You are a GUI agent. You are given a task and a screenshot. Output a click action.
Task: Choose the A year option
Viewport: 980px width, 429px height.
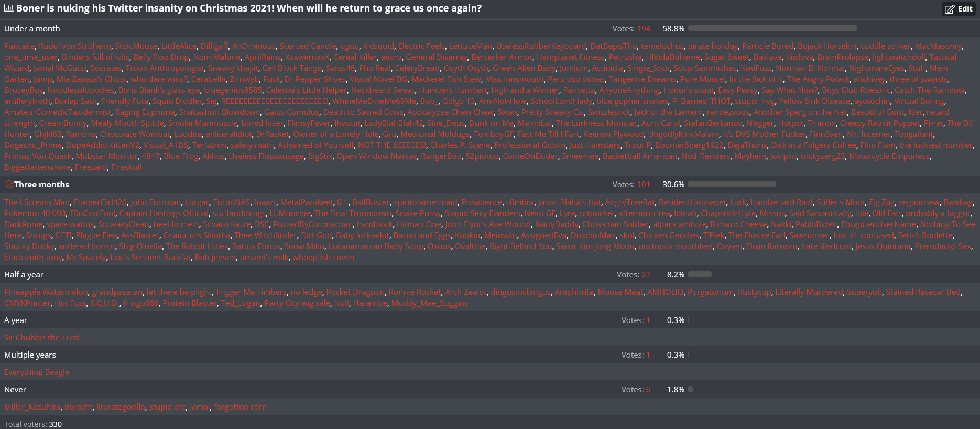(x=16, y=320)
